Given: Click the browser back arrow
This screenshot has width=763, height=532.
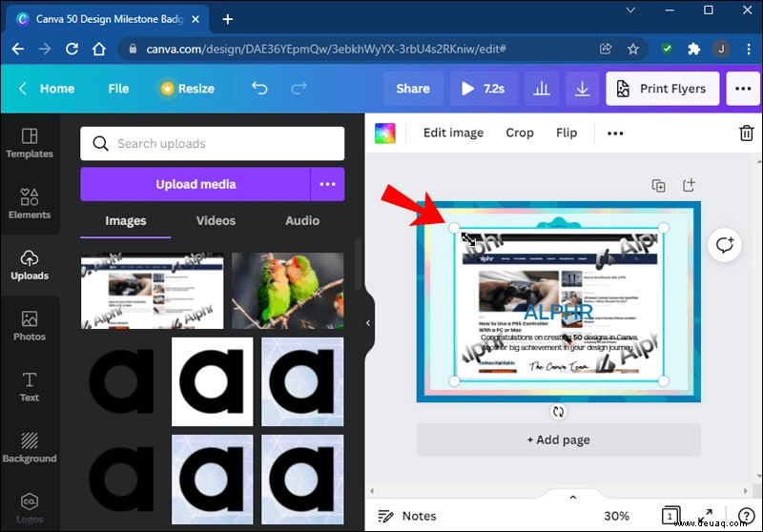Looking at the screenshot, I should 17,49.
